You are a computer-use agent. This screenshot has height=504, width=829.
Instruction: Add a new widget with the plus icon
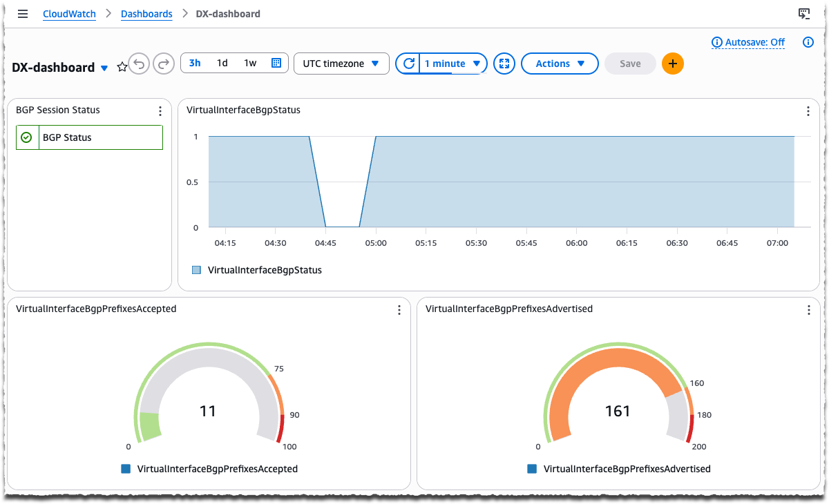(672, 63)
